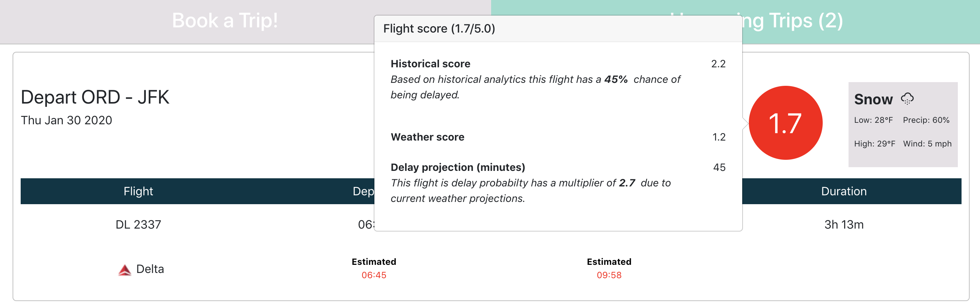Click the Snow weather panel heading
The image size is (980, 307).
click(873, 99)
